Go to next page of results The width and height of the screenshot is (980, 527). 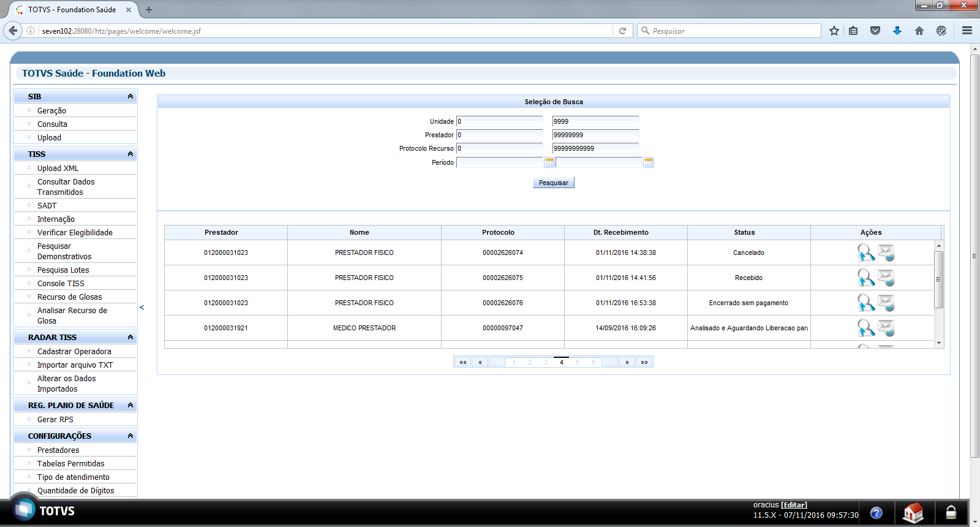pos(627,362)
